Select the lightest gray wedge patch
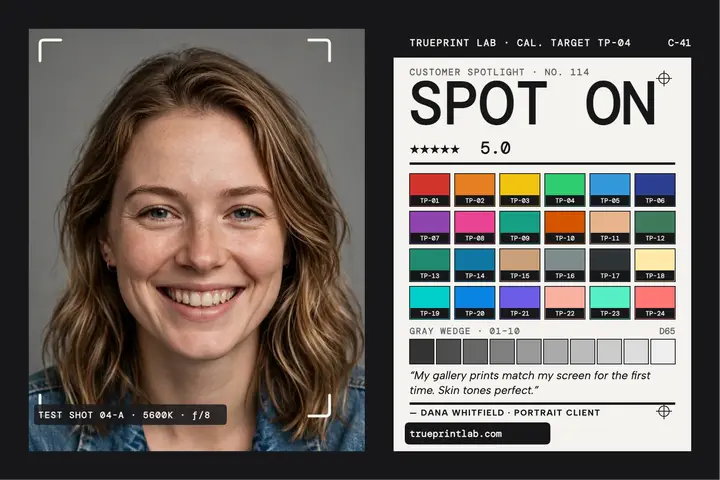The width and height of the screenshot is (720, 480). point(663,351)
